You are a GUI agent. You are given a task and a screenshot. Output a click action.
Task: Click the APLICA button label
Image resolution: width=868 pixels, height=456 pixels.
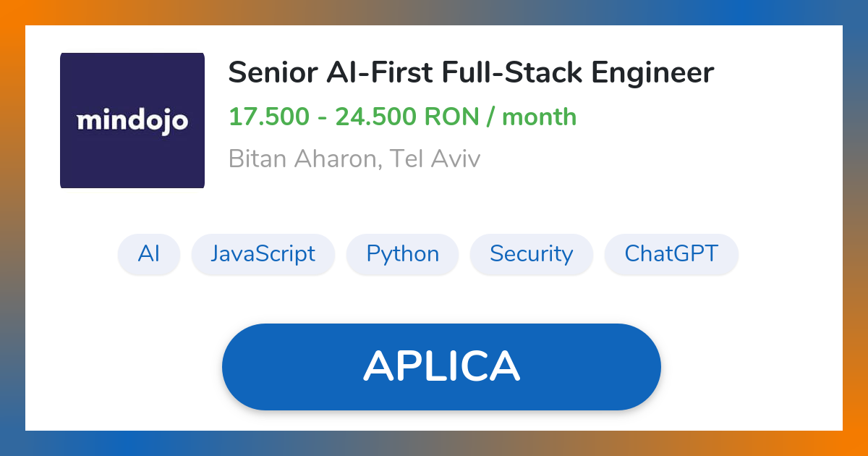coord(442,366)
